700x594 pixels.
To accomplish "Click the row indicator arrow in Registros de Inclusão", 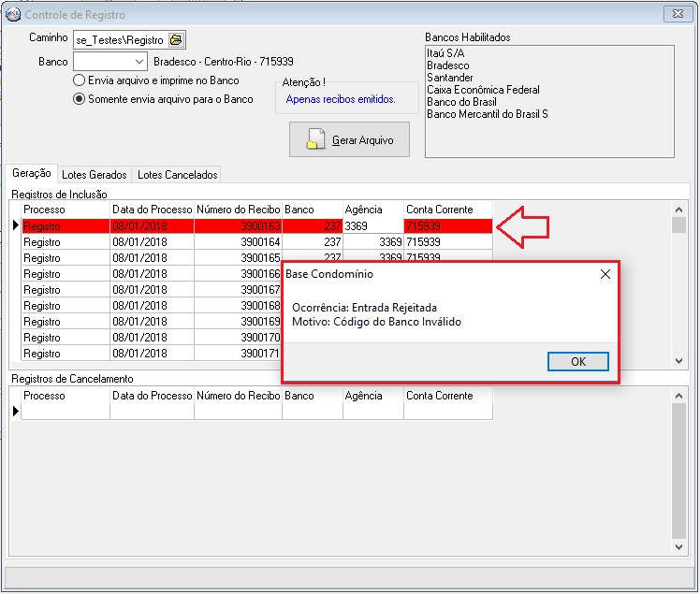I will 15,226.
